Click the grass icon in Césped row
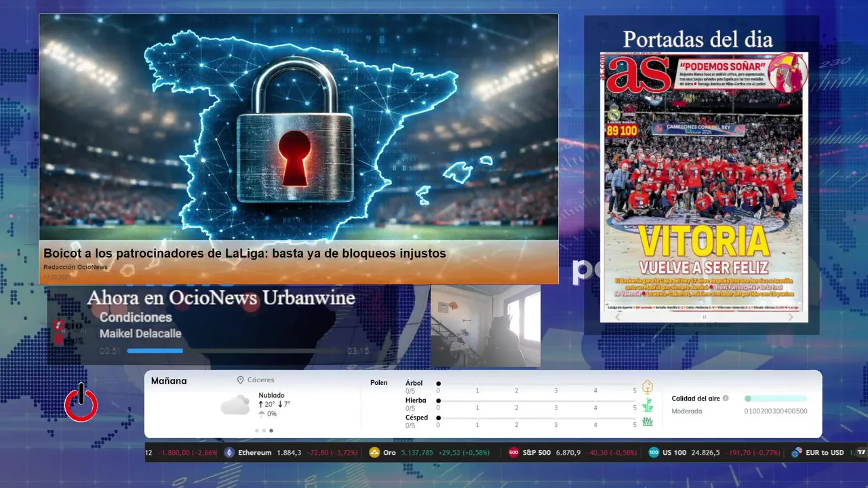This screenshot has height=488, width=868. click(648, 422)
